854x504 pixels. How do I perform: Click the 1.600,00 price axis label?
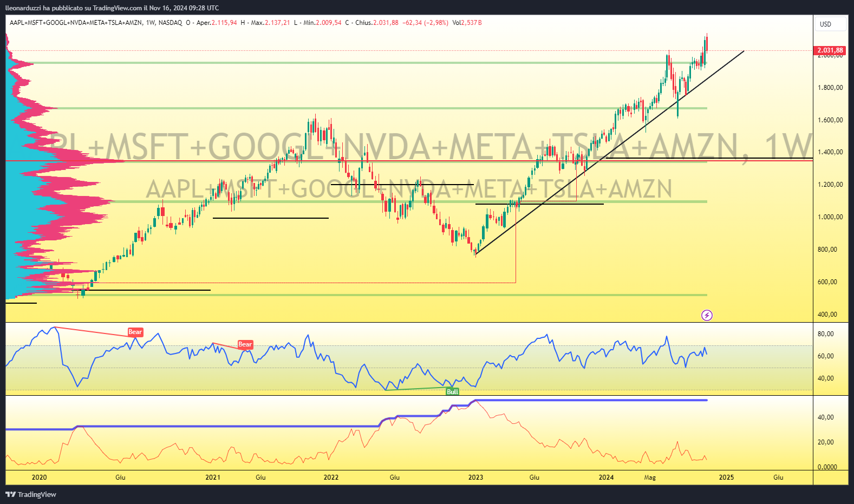(830, 120)
